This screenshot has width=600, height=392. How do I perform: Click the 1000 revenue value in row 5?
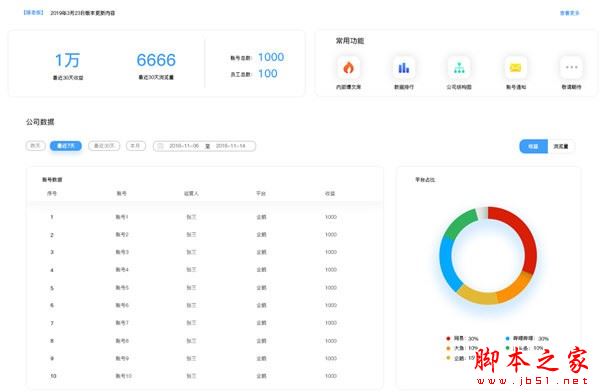coord(331,288)
